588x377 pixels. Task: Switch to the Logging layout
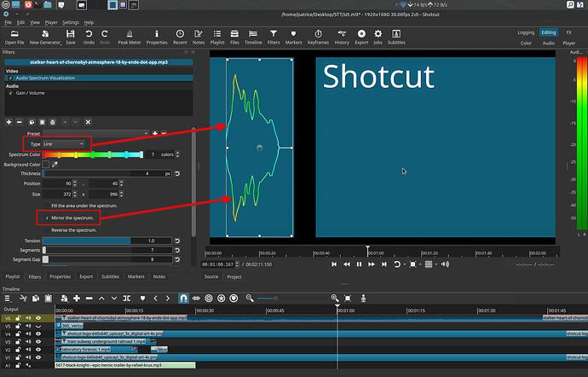526,32
